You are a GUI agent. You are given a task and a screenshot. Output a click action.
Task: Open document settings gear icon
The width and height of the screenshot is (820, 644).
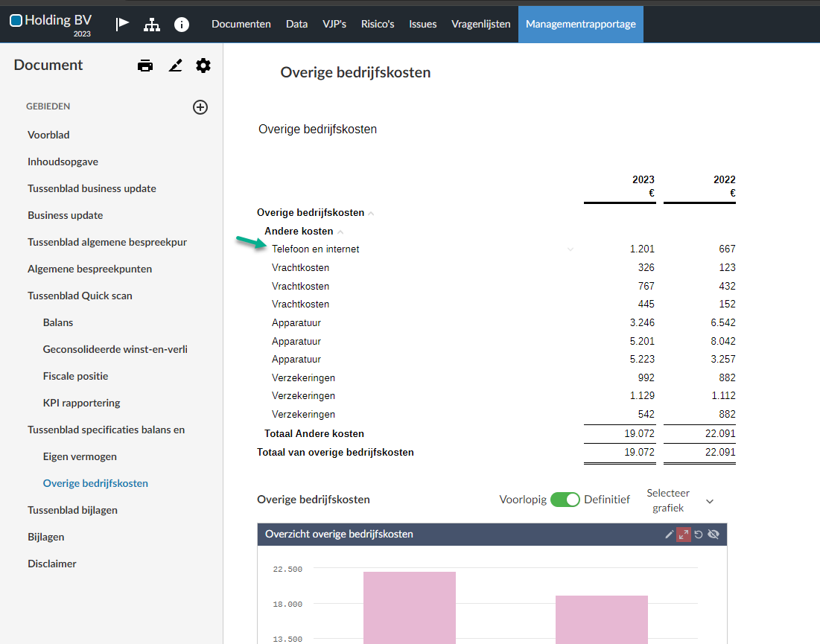pos(203,66)
